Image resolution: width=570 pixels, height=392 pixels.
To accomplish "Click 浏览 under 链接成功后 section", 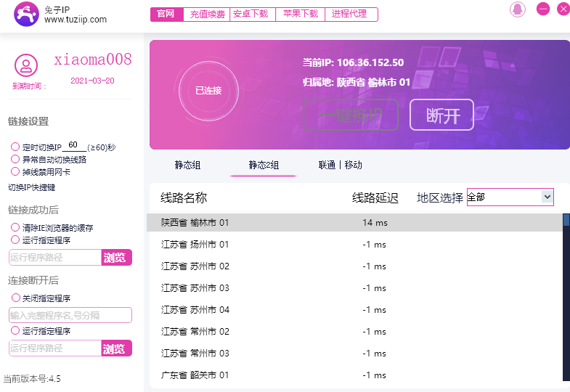I will [116, 258].
